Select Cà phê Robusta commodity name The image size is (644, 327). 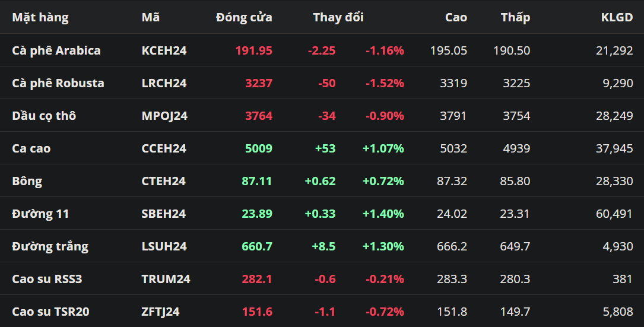click(x=58, y=83)
